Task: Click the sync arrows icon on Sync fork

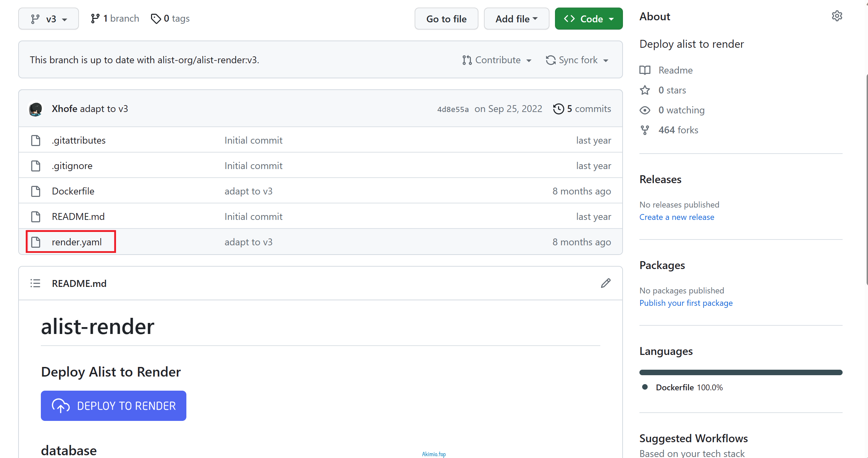Action: 551,60
